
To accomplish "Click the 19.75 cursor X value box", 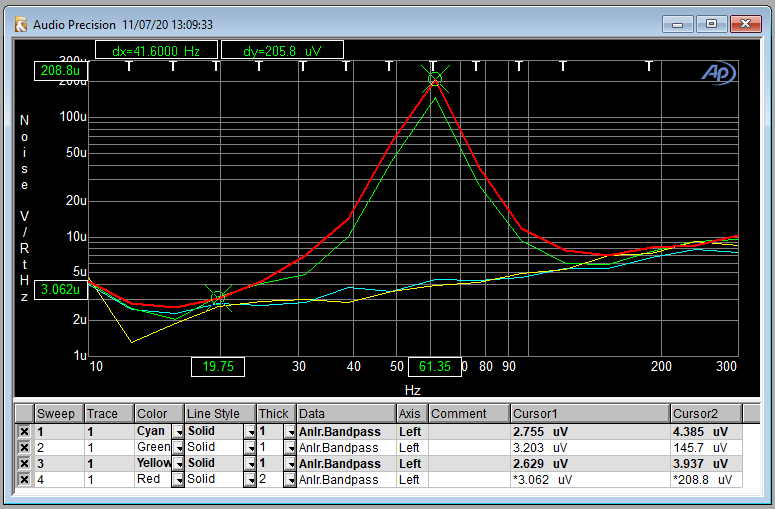I will (218, 367).
